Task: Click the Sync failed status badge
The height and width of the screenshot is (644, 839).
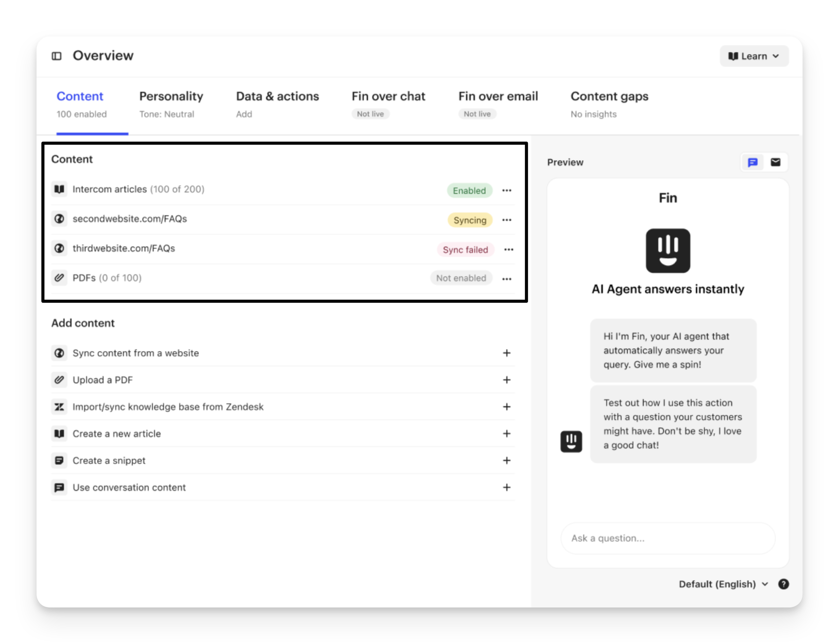Action: tap(465, 250)
